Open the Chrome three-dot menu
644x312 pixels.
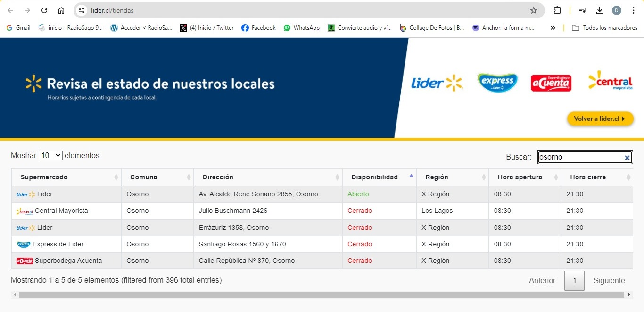[634, 10]
